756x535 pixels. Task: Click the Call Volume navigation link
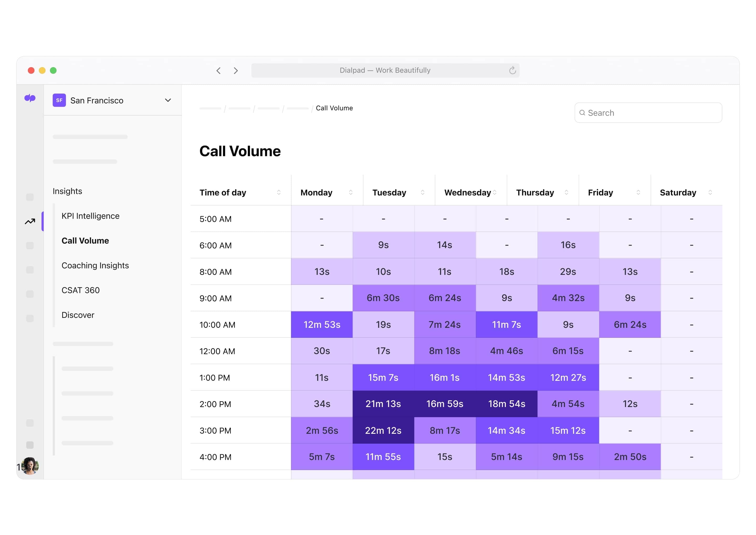point(86,240)
